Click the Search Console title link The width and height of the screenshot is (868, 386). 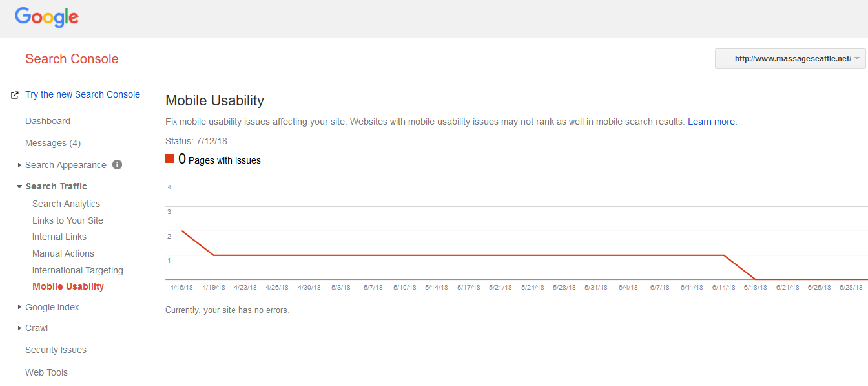(x=72, y=59)
